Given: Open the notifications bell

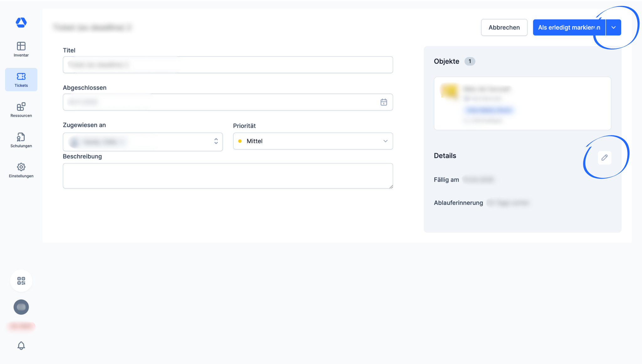Looking at the screenshot, I should 21,346.
